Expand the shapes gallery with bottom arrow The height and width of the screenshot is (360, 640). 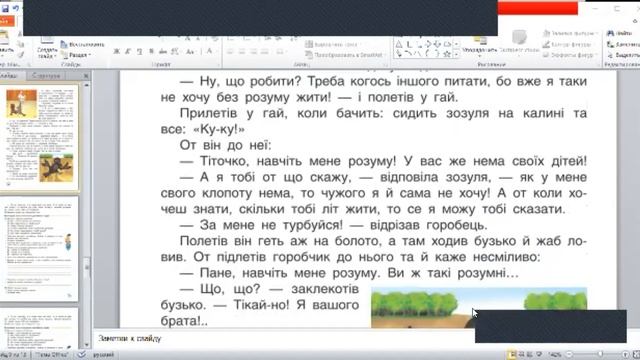coord(457,54)
